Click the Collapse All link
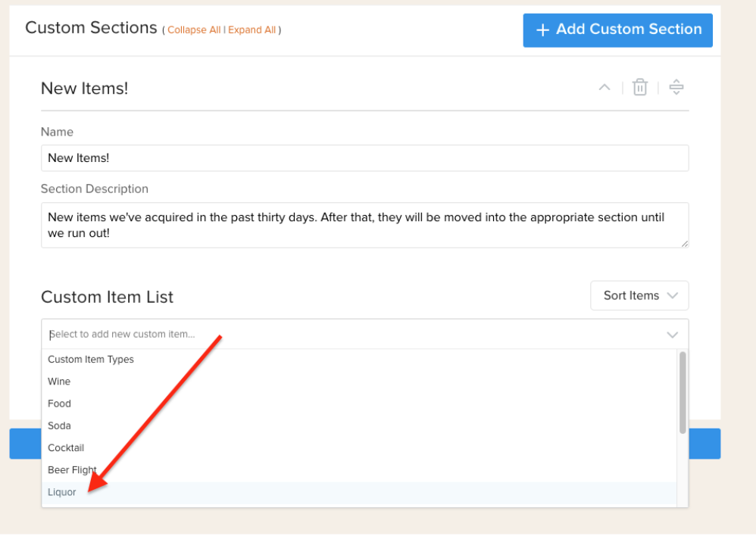 click(x=194, y=30)
